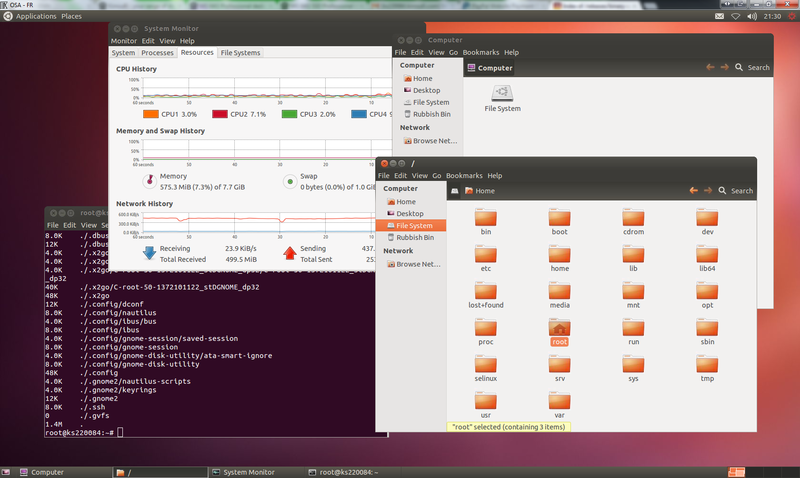800x478 pixels.
Task: Open Go menu in the Computer window
Action: coord(453,52)
